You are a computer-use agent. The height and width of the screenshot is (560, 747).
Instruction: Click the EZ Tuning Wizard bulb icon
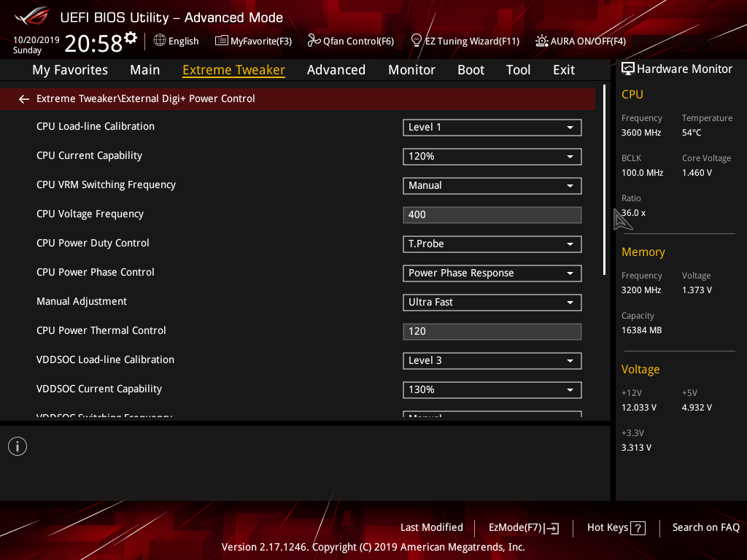point(417,41)
